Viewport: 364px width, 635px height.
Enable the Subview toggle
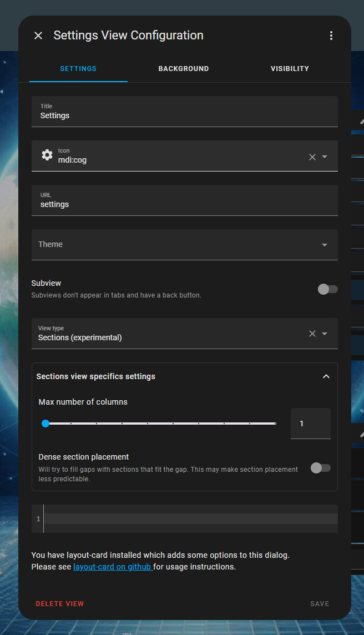coord(327,289)
